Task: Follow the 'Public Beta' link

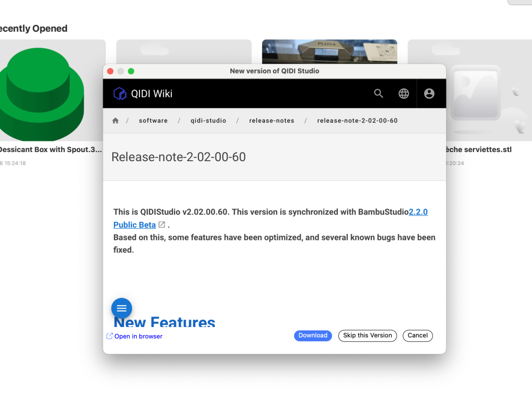Action: pos(135,224)
